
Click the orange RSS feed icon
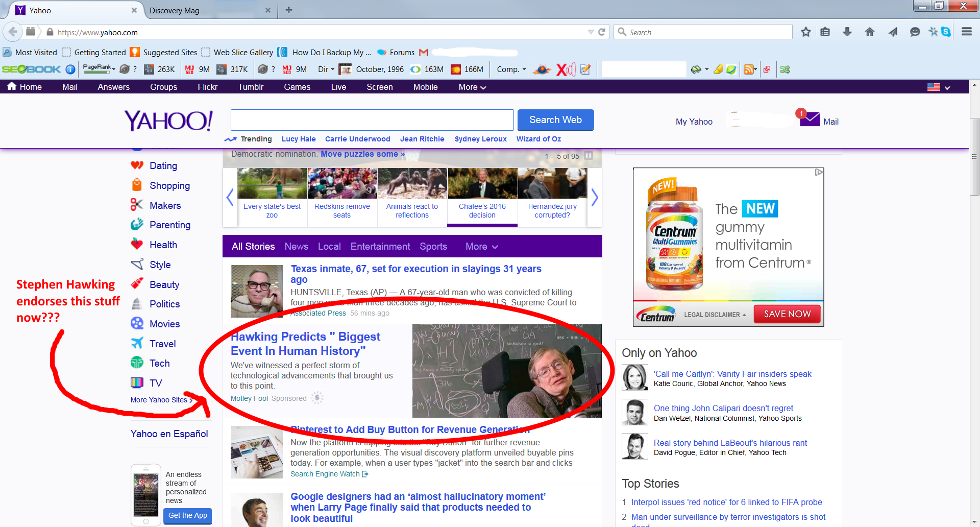pyautogui.click(x=748, y=69)
